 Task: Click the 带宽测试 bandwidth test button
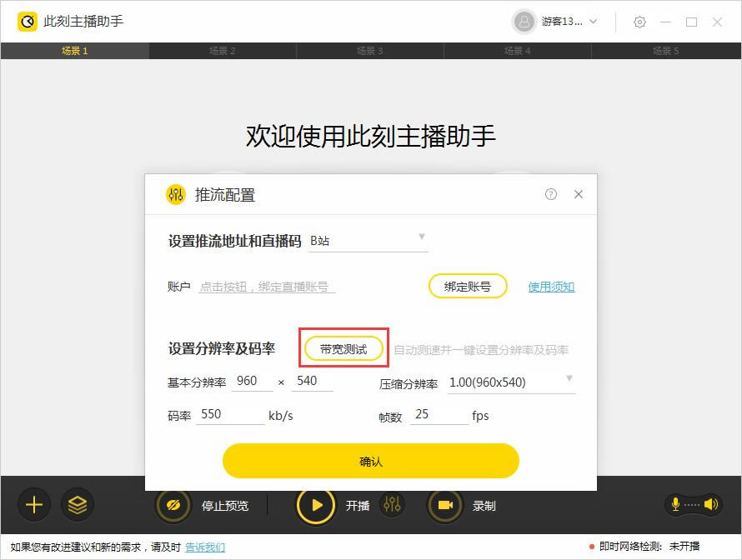(342, 349)
